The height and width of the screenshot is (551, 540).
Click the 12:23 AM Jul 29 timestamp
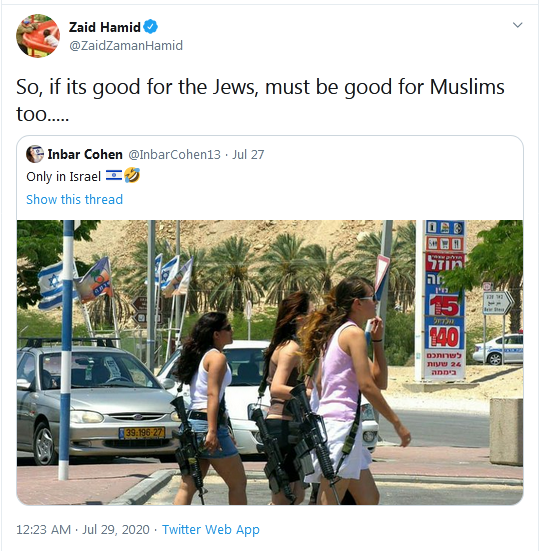[83, 530]
